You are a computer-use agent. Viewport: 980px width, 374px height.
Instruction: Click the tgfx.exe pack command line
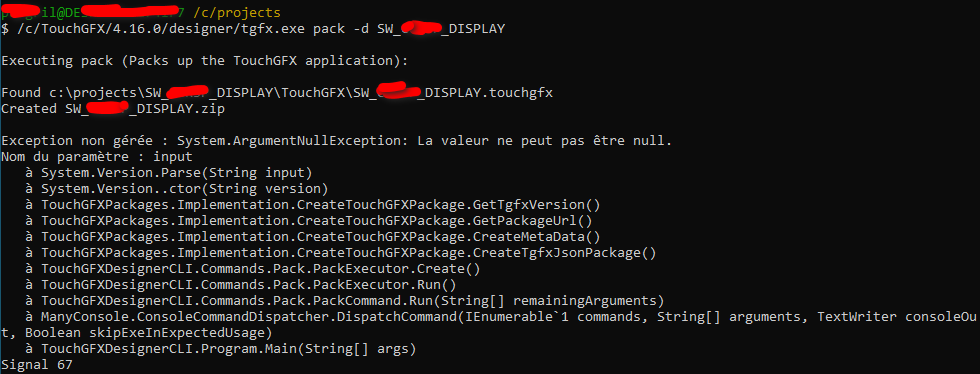253,29
